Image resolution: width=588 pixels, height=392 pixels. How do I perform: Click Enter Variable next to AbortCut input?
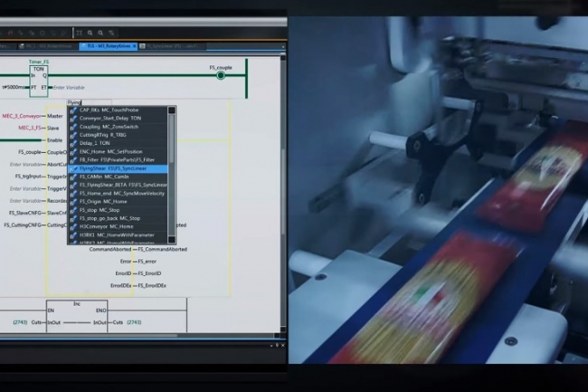click(25, 164)
